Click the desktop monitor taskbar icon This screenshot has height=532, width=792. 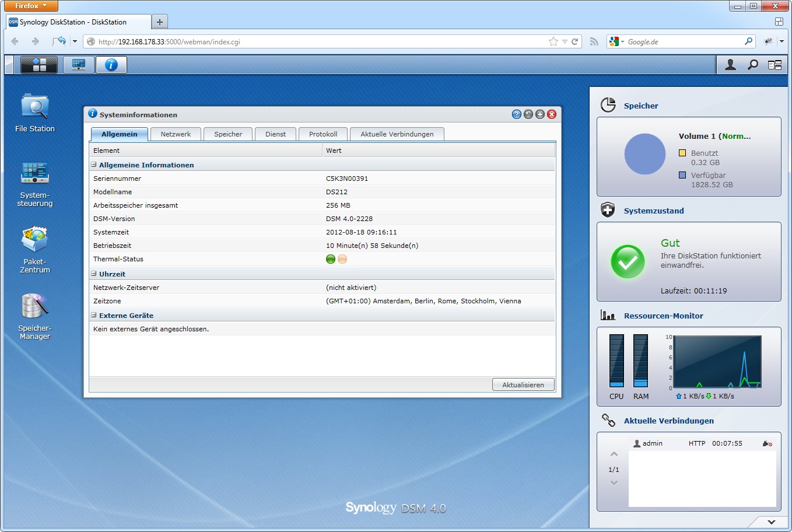click(79, 65)
